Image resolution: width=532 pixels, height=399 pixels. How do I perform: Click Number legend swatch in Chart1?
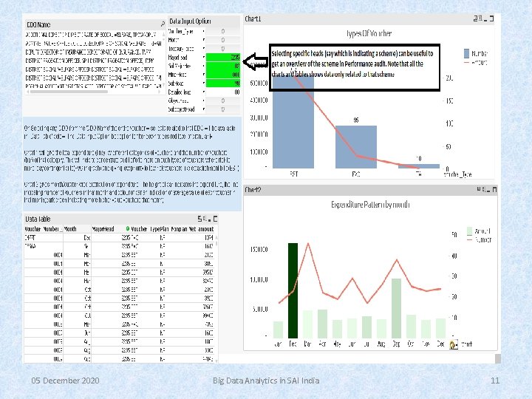pos(466,53)
